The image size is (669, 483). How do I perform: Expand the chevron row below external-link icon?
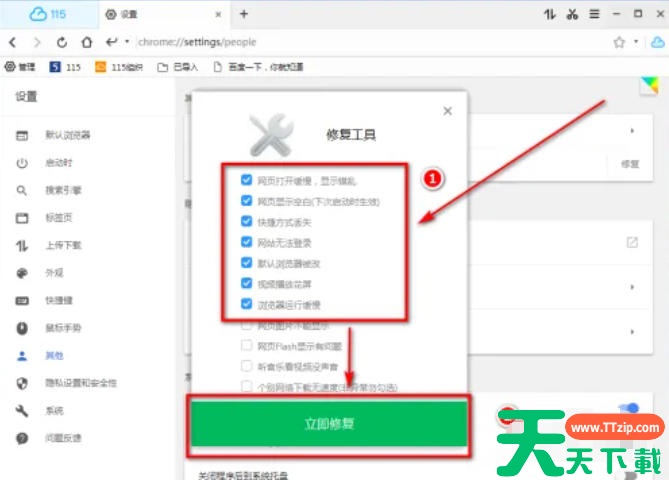(x=632, y=287)
